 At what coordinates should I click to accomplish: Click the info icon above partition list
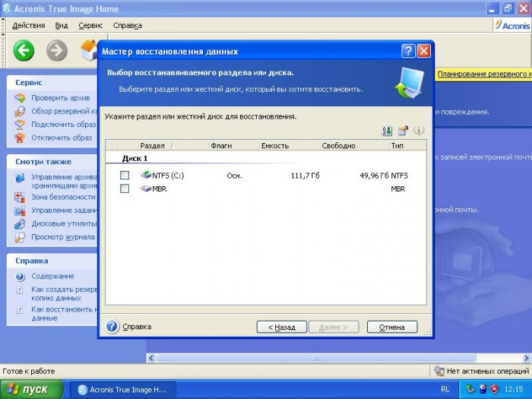coord(419,131)
